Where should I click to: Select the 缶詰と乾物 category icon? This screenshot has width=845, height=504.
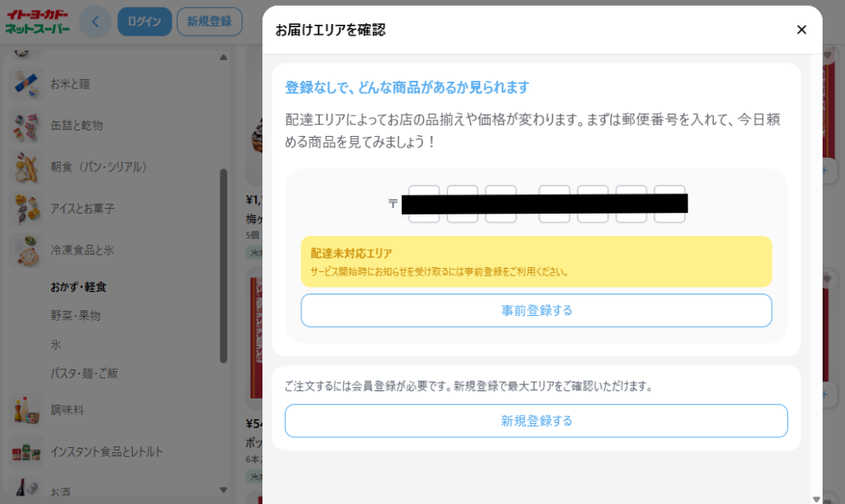26,125
